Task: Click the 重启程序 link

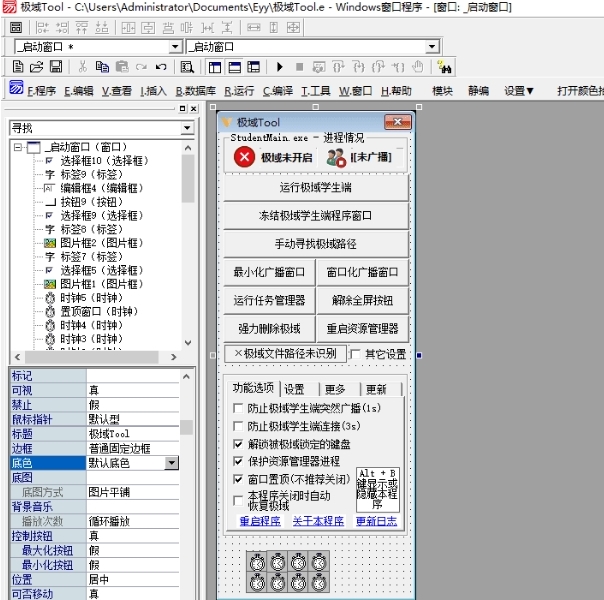Action: 260,521
